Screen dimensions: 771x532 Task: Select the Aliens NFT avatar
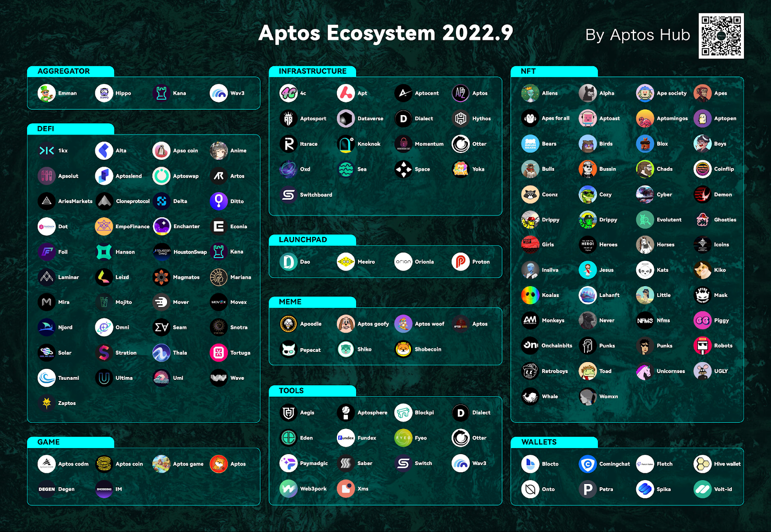tap(531, 93)
